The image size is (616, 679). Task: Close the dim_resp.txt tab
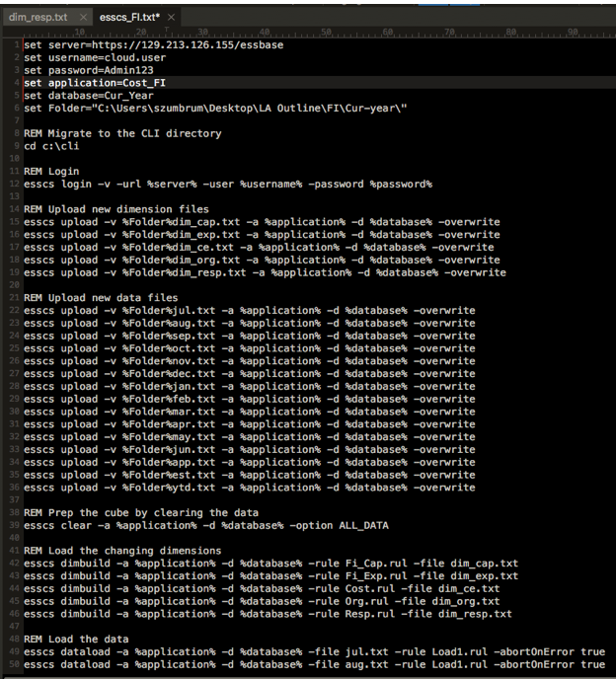click(x=82, y=17)
